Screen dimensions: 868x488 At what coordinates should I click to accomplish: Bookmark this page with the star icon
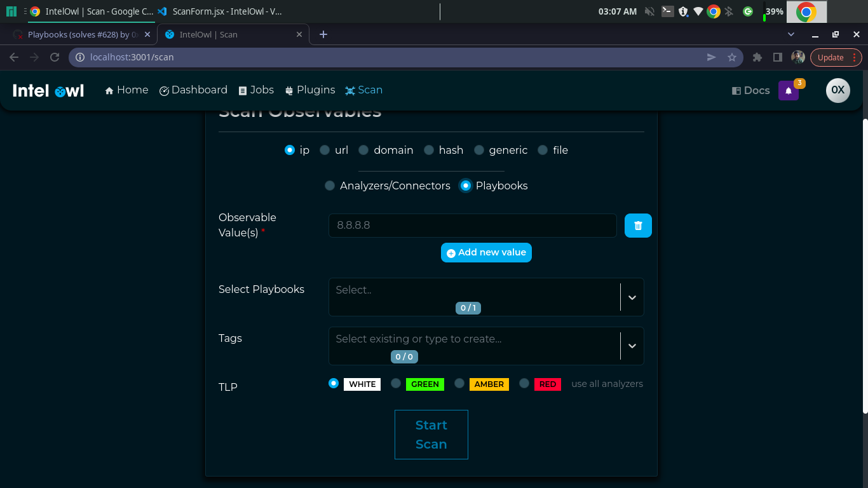click(x=731, y=57)
